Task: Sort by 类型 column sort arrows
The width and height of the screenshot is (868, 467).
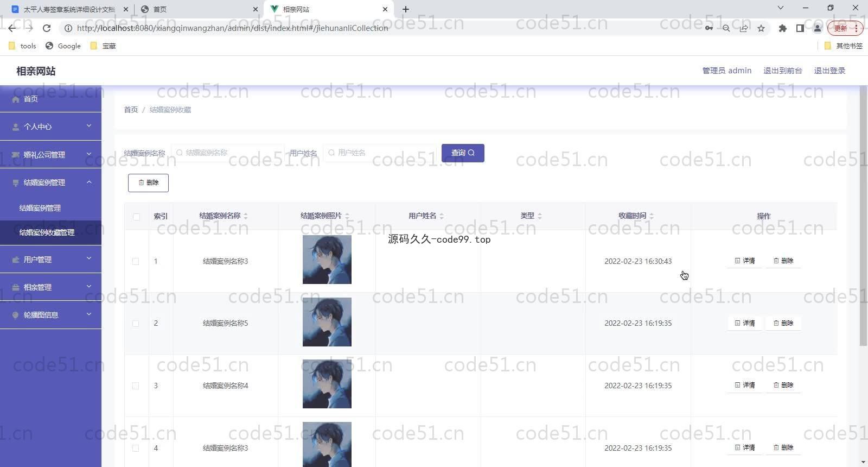Action: click(x=540, y=216)
